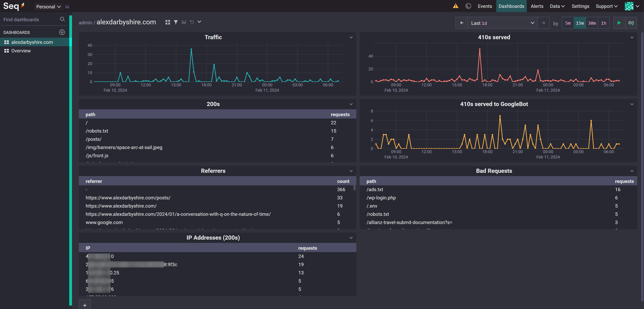This screenshot has height=309, width=644.
Task: Open the warning alert icon
Action: [x=455, y=6]
